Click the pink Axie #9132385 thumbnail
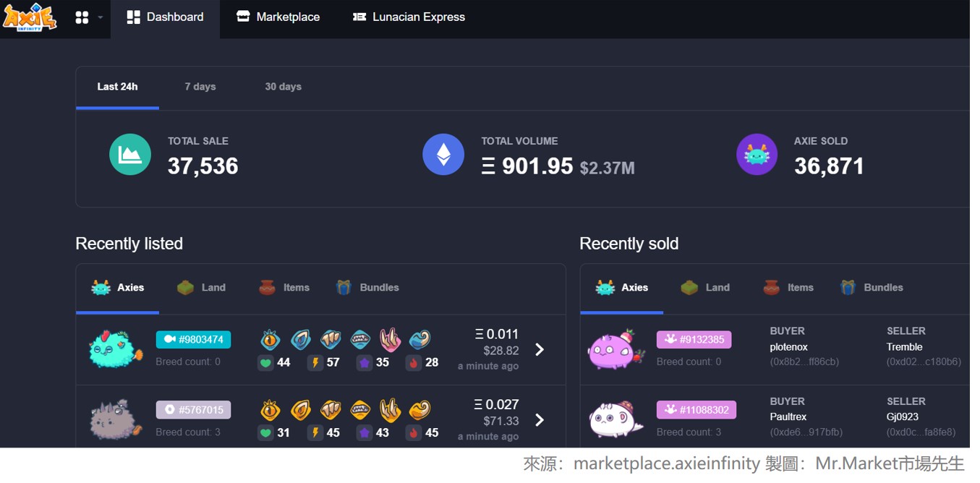The height and width of the screenshot is (483, 980). pos(615,350)
